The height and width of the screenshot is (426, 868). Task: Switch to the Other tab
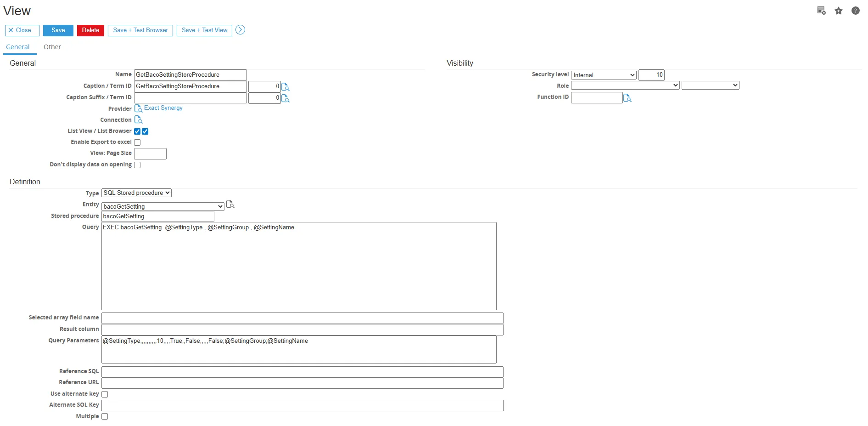[x=52, y=47]
